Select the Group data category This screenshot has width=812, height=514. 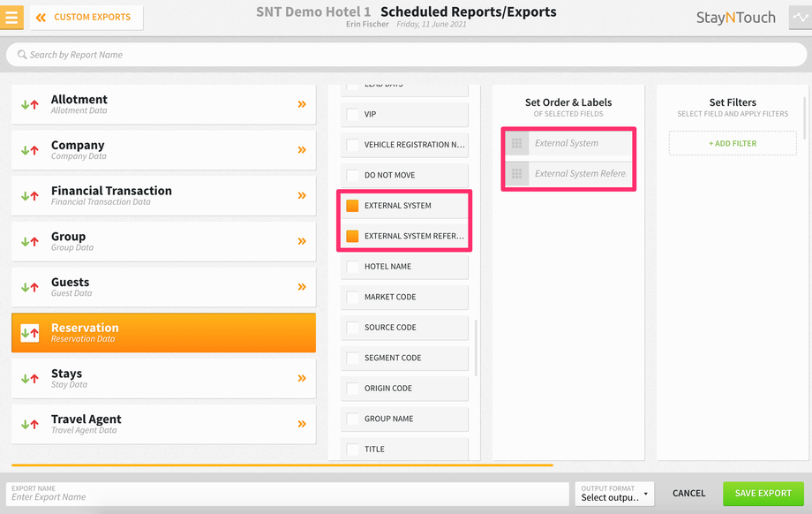click(x=163, y=241)
